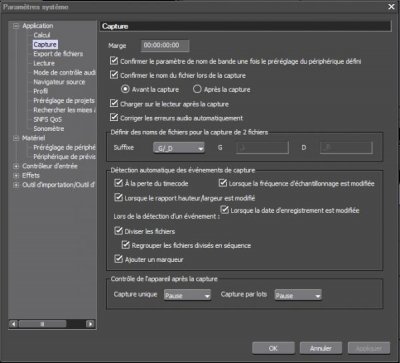Select the Capture tree item
The height and width of the screenshot is (363, 400).
(45, 44)
